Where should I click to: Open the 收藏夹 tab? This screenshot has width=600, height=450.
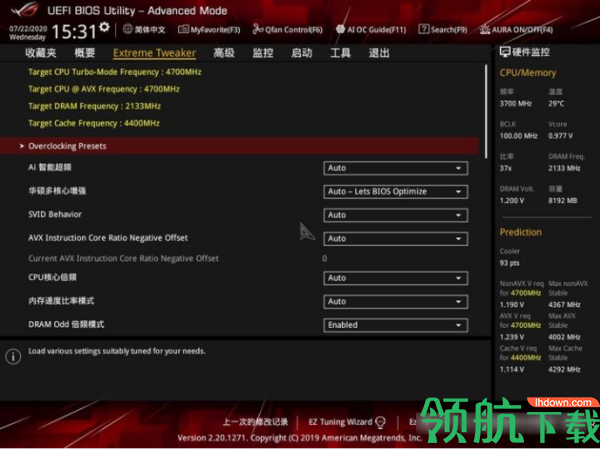click(x=41, y=53)
